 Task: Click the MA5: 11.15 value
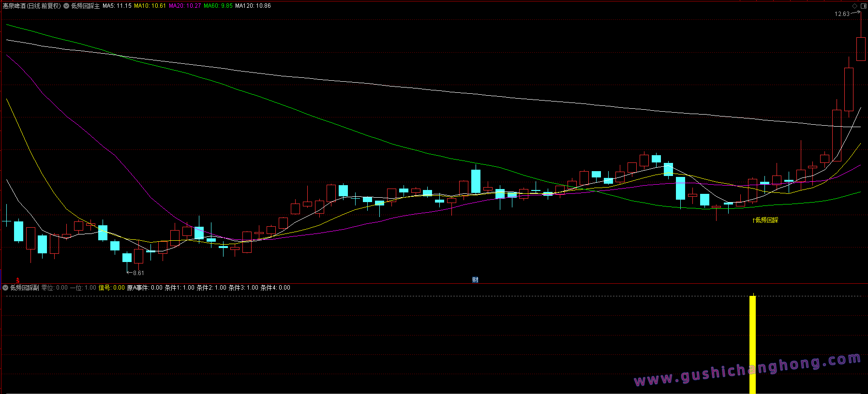(117, 6)
